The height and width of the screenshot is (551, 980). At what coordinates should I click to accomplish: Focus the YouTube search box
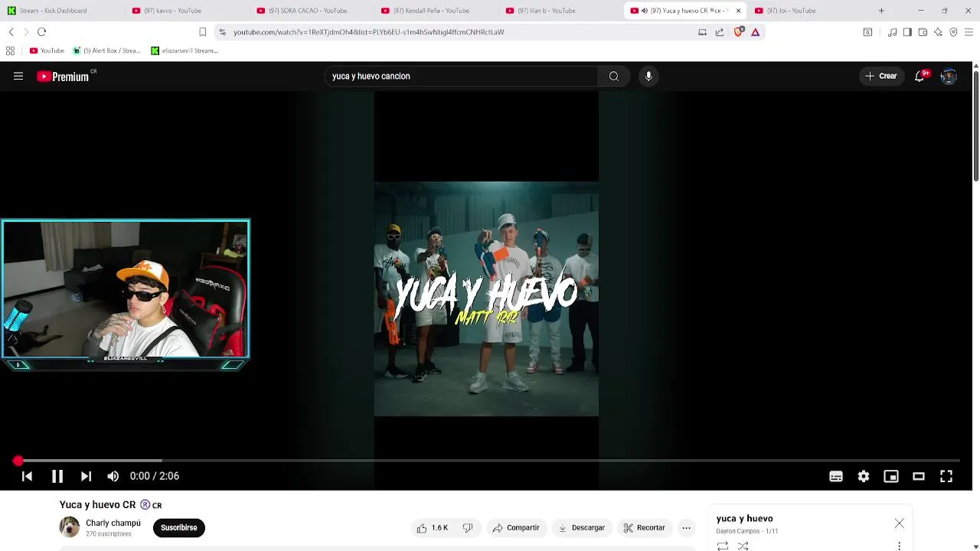462,76
